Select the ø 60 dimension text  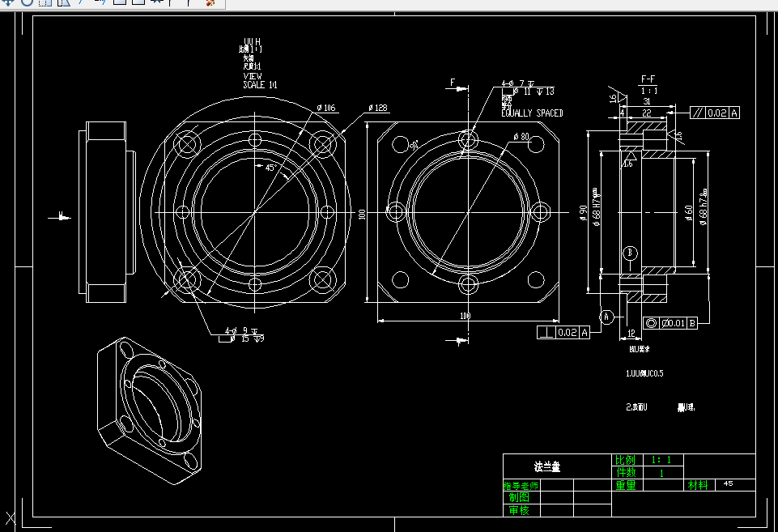pyautogui.click(x=689, y=213)
